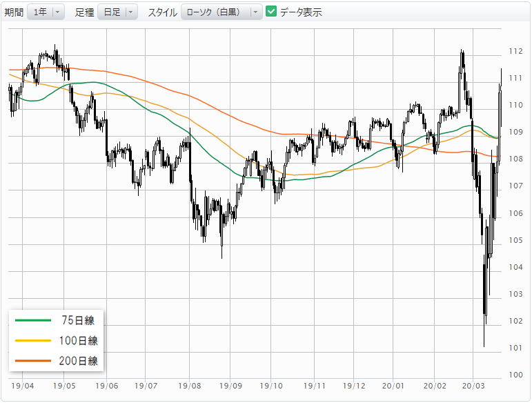Click the 19/08 date axis label
Image resolution: width=532 pixels, height=403 pixels.
pyautogui.click(x=190, y=386)
